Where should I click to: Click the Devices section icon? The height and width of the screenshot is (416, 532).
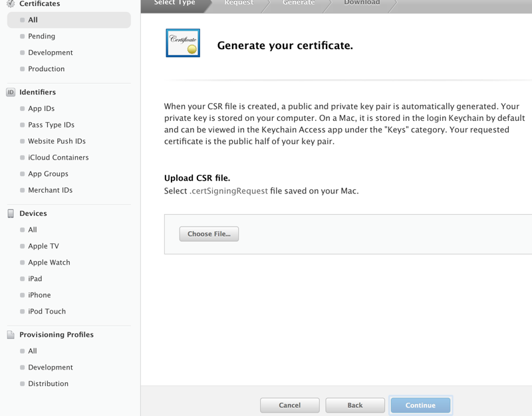11,213
